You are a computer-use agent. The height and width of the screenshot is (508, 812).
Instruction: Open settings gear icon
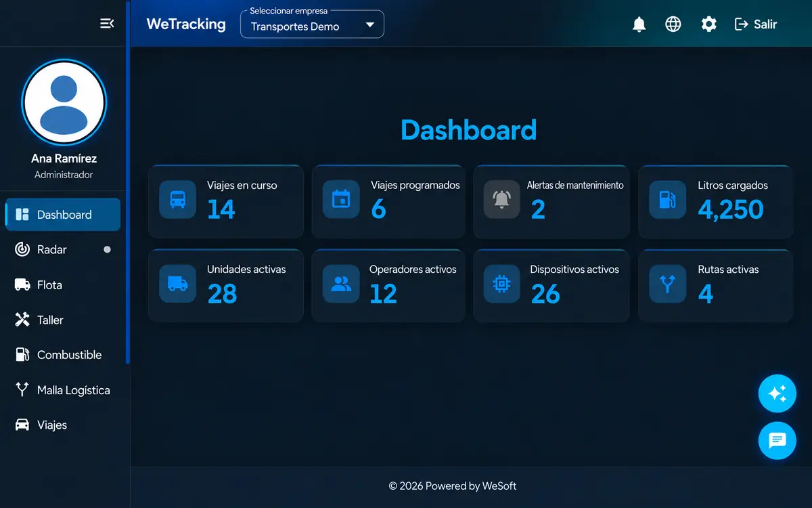[x=708, y=24]
